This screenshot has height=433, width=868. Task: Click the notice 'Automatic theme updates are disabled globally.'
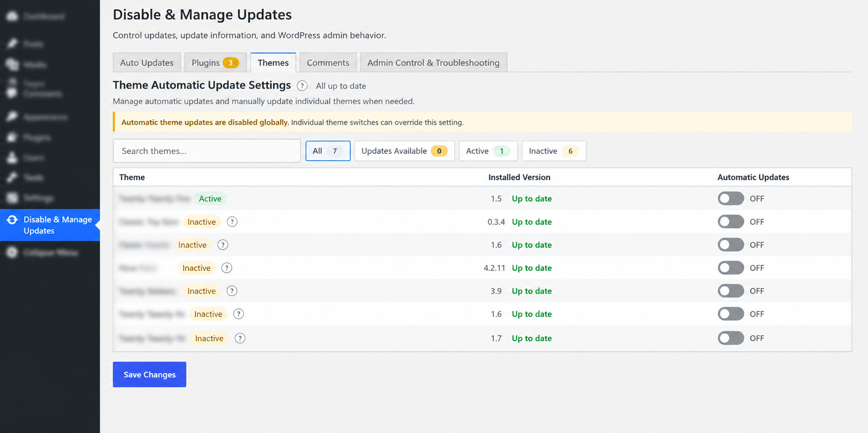point(205,122)
